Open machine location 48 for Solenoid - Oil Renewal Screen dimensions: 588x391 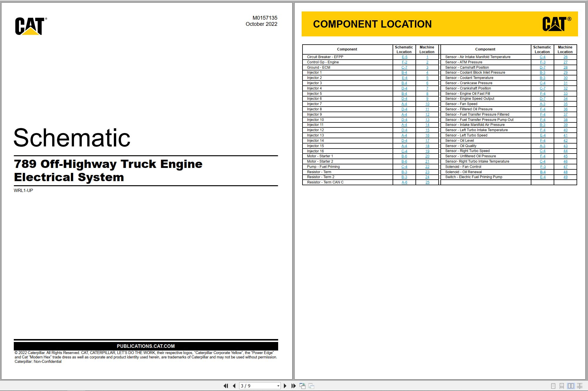pos(565,172)
